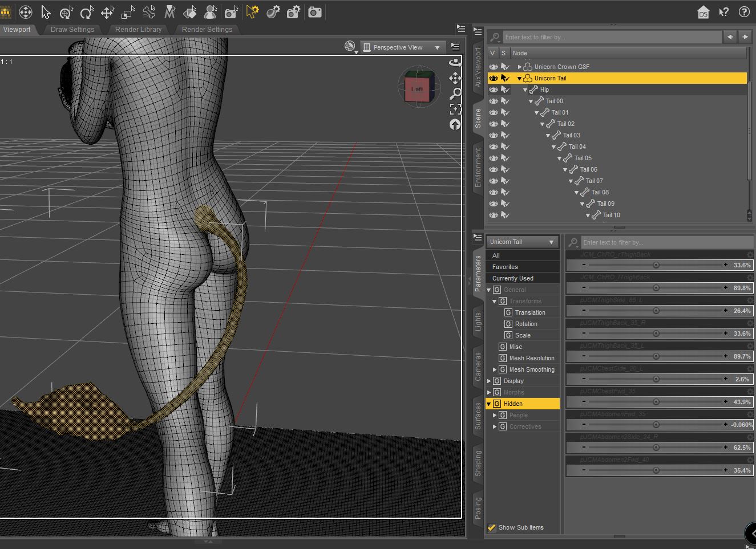
Task: Activate the Joint Editor bone tool
Action: tap(149, 12)
